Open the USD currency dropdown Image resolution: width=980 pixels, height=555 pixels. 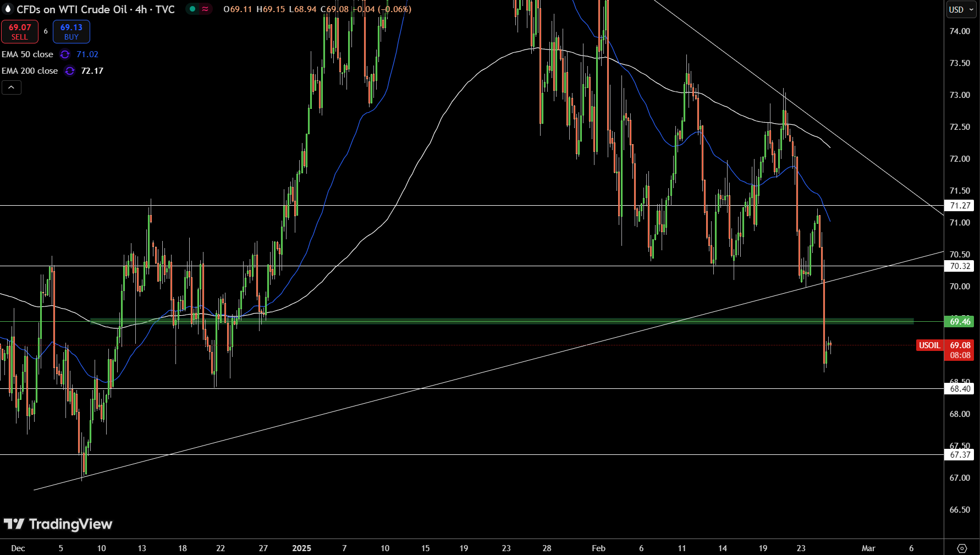click(x=961, y=9)
